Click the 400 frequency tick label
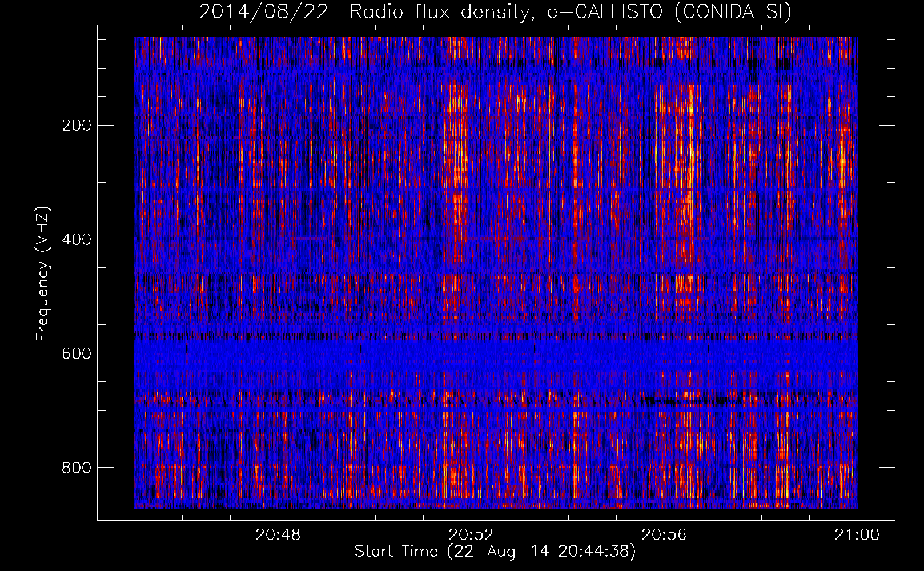 tap(77, 239)
